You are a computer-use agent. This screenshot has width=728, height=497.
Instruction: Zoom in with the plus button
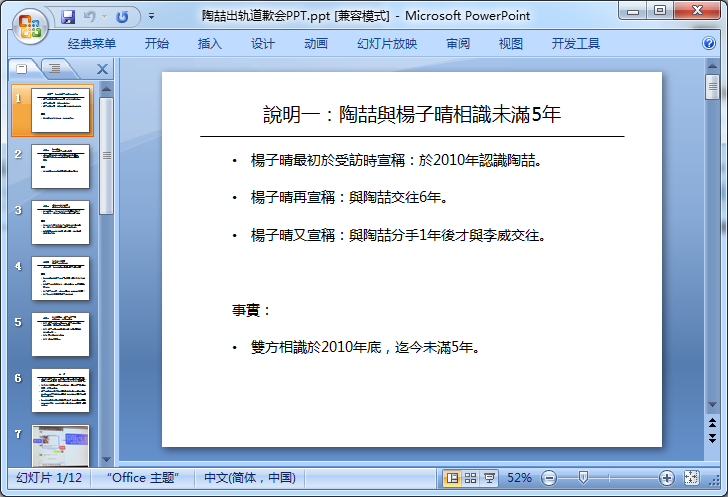[x=668, y=478]
